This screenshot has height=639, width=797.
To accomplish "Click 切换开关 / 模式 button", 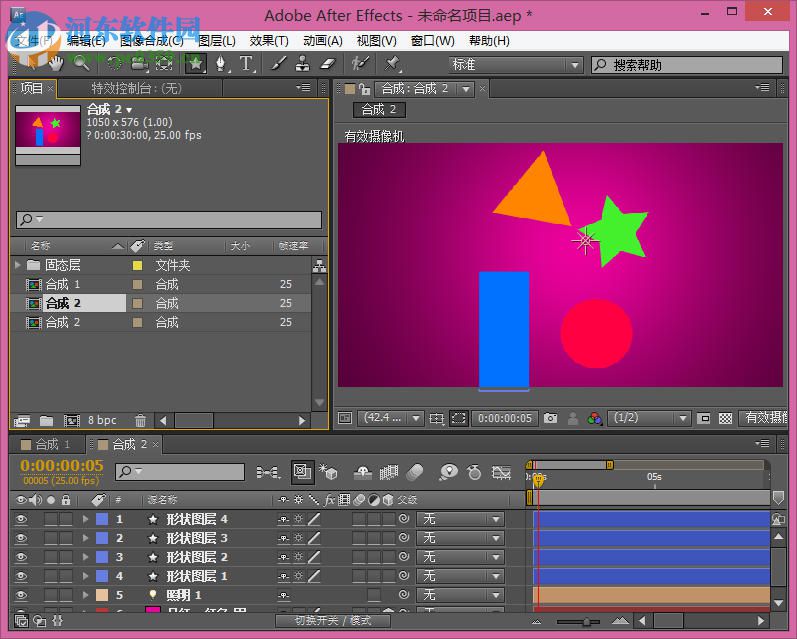I will tap(333, 620).
